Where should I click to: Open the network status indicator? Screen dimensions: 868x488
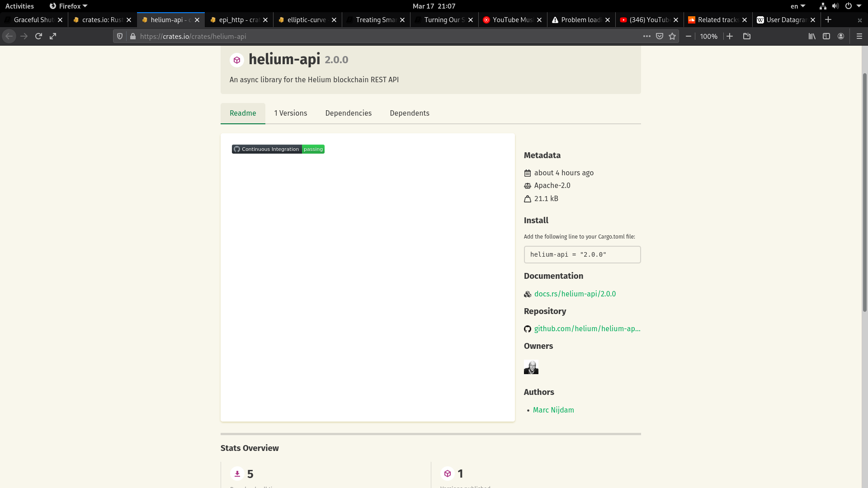(823, 6)
